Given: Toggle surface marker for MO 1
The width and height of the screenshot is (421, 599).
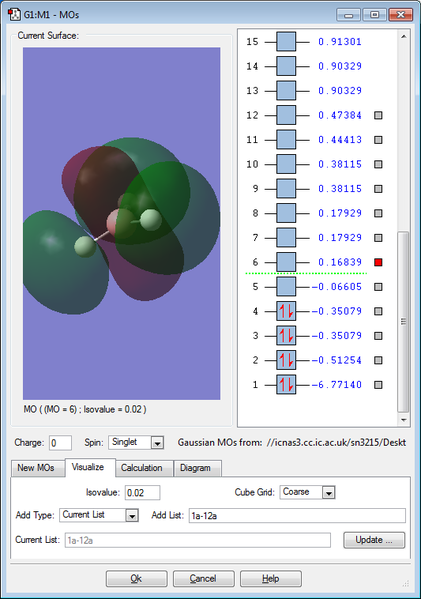Looking at the screenshot, I should (x=378, y=384).
